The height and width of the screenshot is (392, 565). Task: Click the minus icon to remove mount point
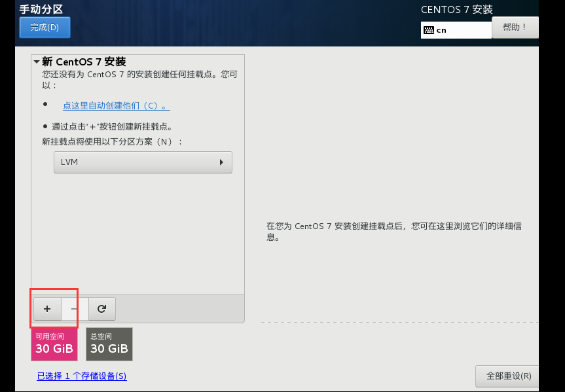point(75,309)
